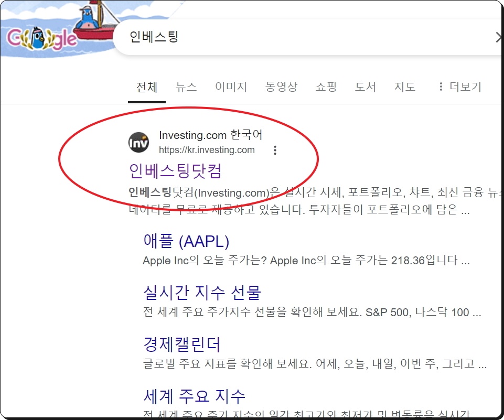
Task: Click the Apple Inc 오늘 주가 description text
Action: pyautogui.click(x=306, y=261)
